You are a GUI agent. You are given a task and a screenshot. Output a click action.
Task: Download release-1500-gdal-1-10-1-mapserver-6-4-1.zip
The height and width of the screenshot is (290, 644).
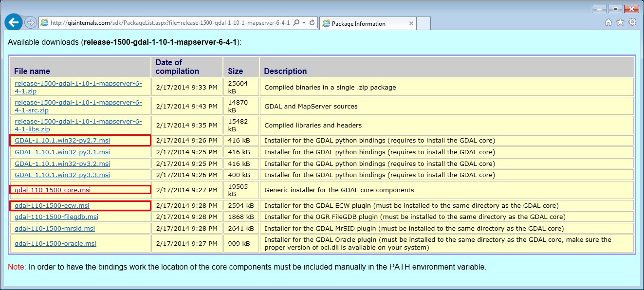tap(78, 87)
